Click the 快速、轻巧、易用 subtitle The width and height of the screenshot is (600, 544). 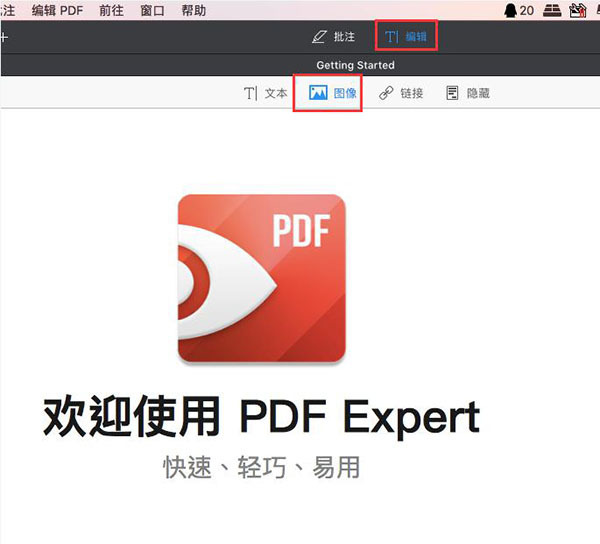[x=261, y=467]
